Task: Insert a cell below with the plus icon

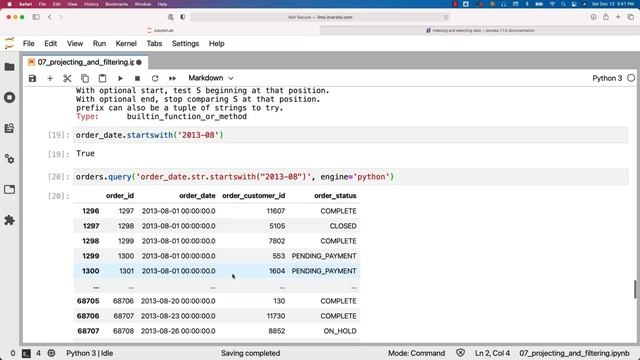Action: (50, 78)
